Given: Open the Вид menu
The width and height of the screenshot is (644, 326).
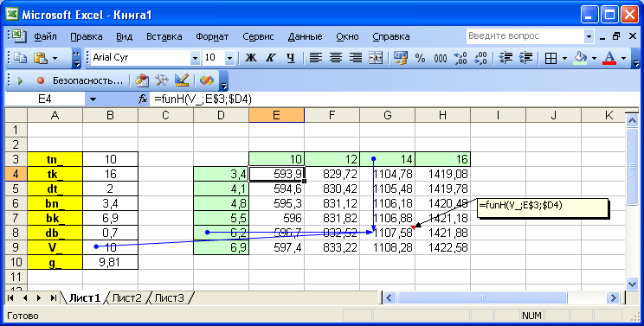Looking at the screenshot, I should pyautogui.click(x=124, y=36).
